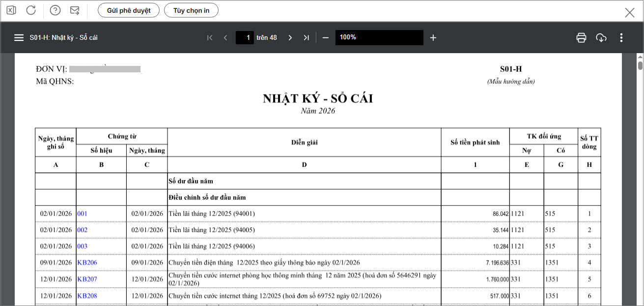Zoom in with the plus button
This screenshot has height=306, width=644.
(x=433, y=37)
